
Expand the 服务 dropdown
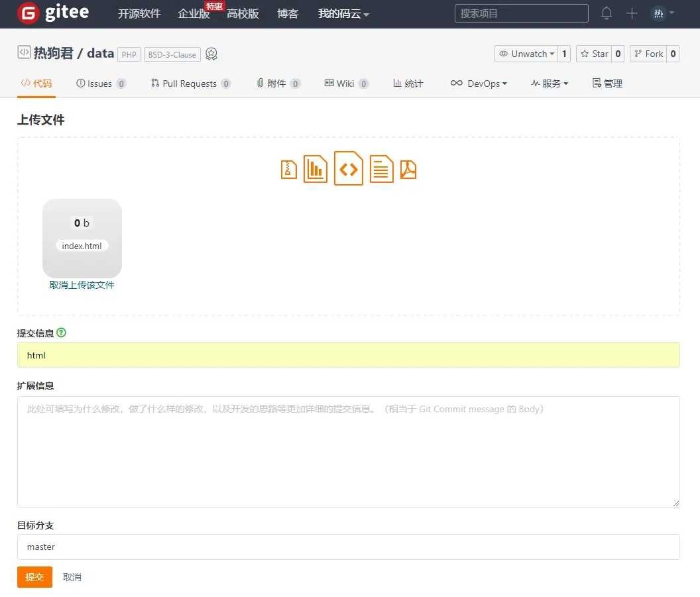(x=549, y=83)
